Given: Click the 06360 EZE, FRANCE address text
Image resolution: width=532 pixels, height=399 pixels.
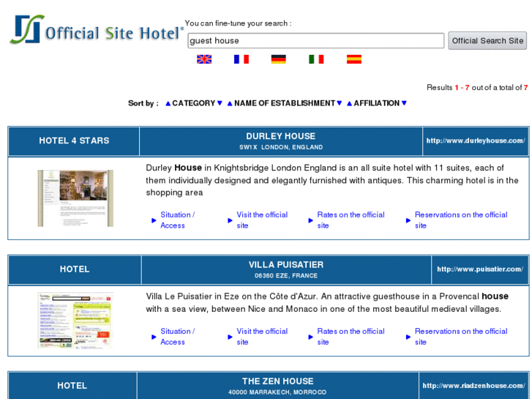Looking at the screenshot, I should 286,276.
